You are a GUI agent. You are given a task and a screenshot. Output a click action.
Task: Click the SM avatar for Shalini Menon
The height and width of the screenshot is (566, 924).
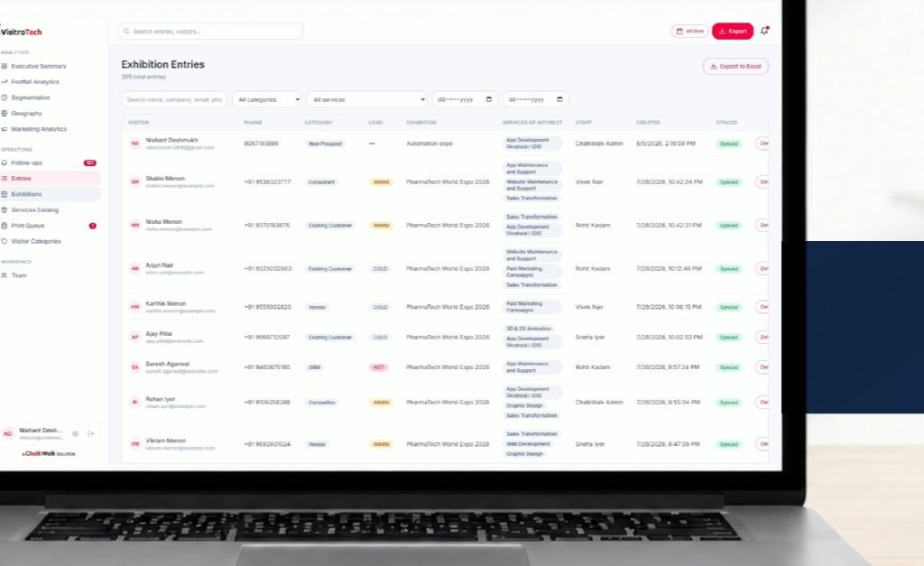(x=135, y=181)
